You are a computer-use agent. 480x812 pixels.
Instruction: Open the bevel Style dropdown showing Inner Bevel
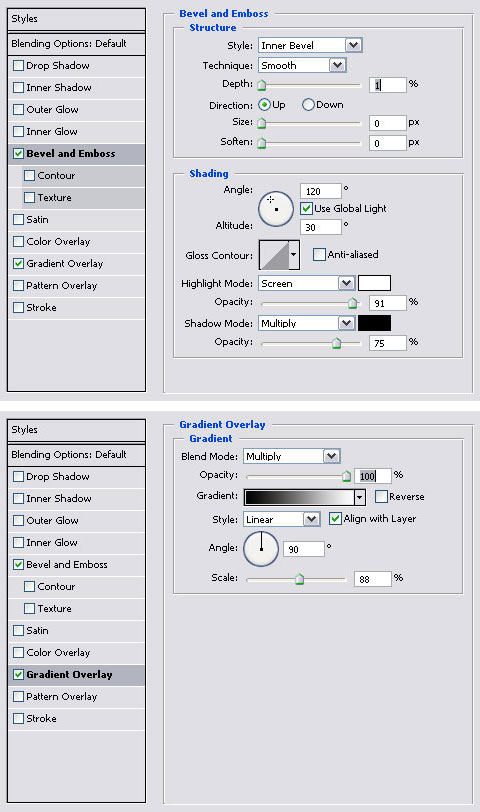310,45
